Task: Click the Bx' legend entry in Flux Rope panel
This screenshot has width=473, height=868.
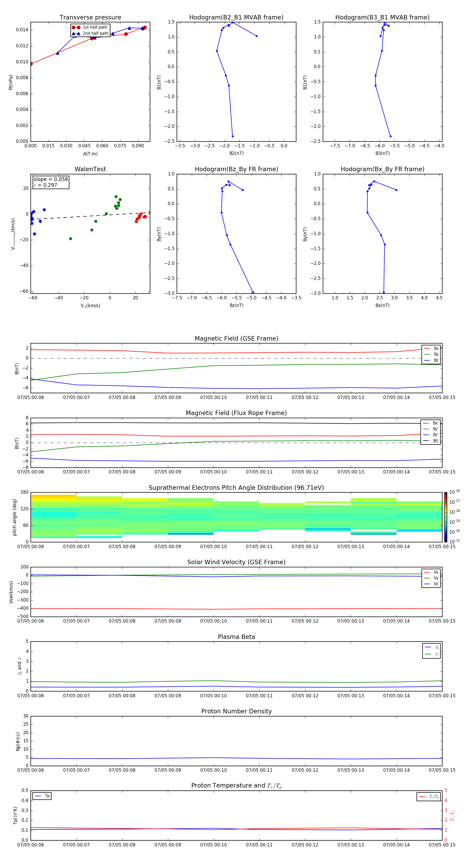Action: coord(431,423)
